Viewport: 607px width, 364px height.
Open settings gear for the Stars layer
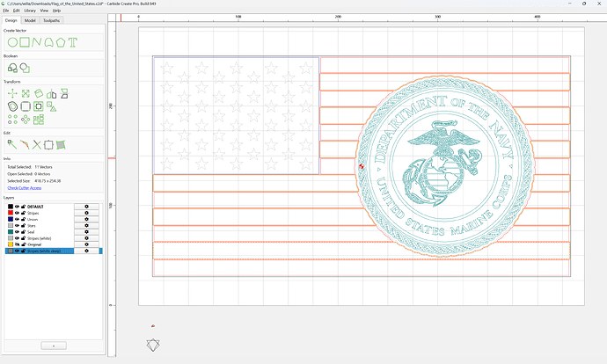click(86, 225)
